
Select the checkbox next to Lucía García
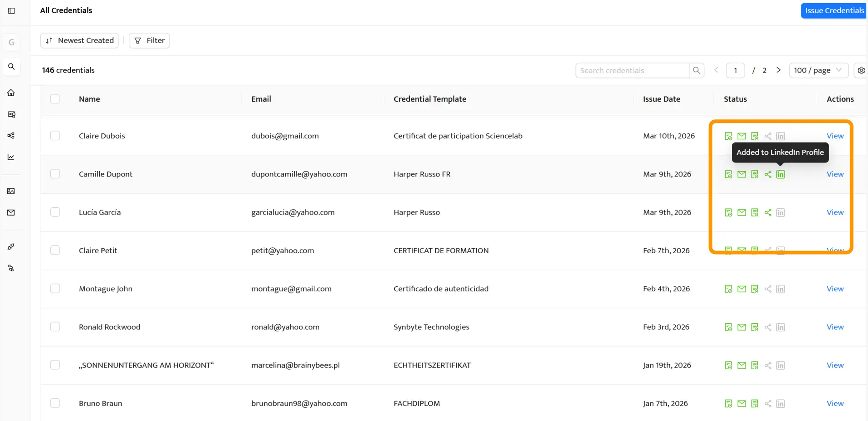click(55, 211)
